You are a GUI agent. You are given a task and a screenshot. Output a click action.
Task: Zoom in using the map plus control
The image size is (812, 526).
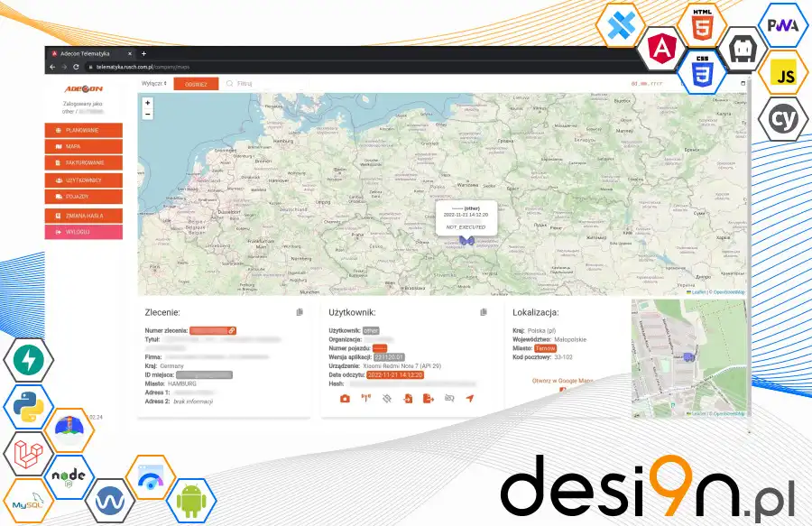click(x=146, y=104)
